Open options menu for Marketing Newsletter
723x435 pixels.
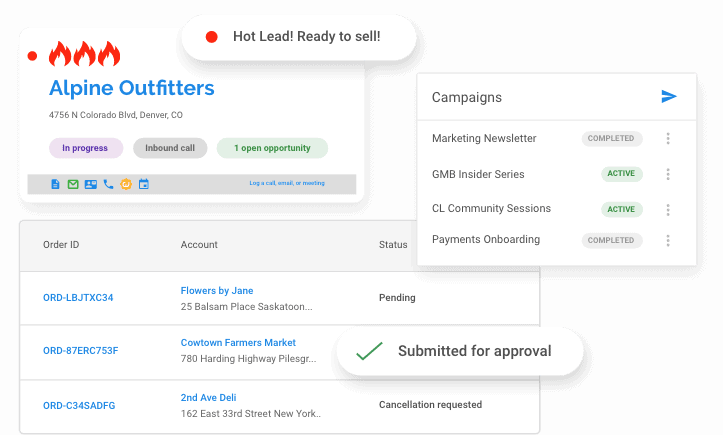[668, 139]
